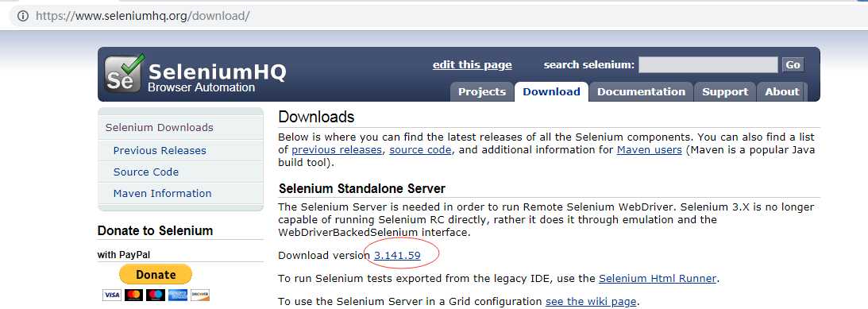Screen dimensions: 868x309
Task: Click the Mastercard icon under Donate
Action: tap(133, 295)
